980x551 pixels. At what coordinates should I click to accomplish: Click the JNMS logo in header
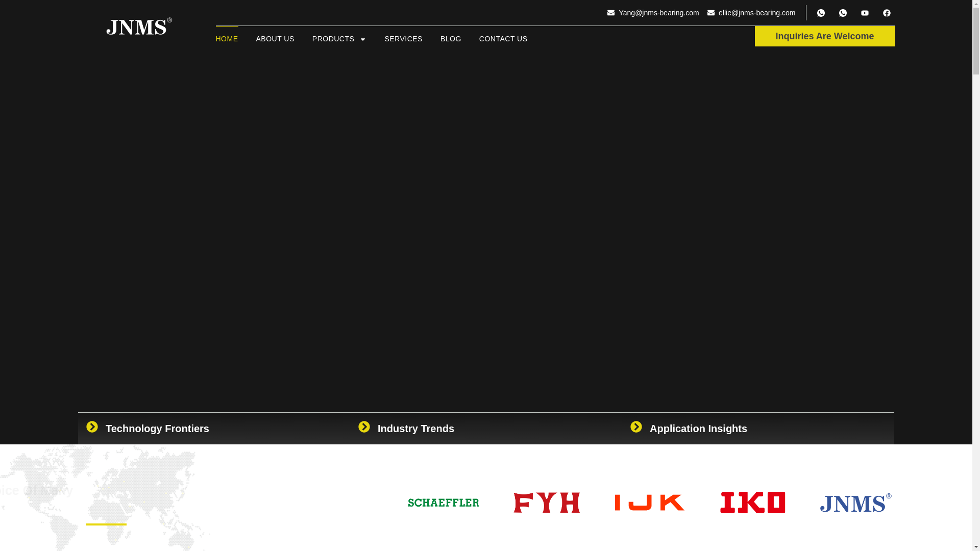click(139, 27)
